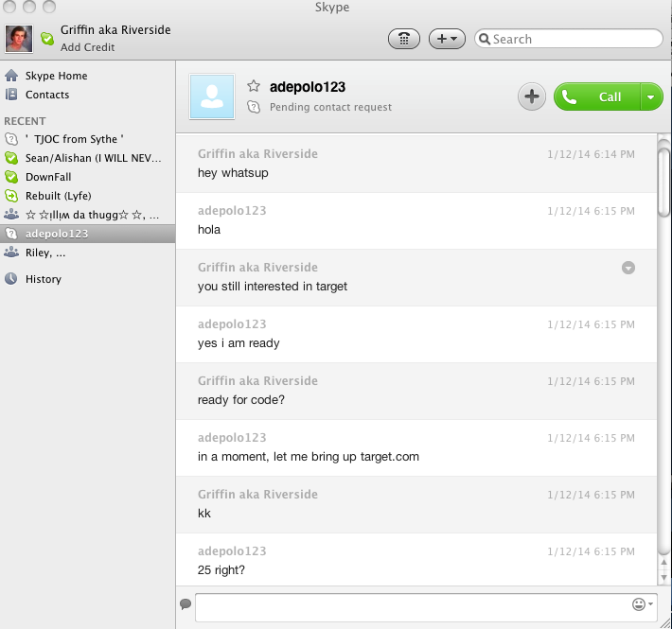The height and width of the screenshot is (629, 672).
Task: Open the dial pad button
Action: pos(404,39)
